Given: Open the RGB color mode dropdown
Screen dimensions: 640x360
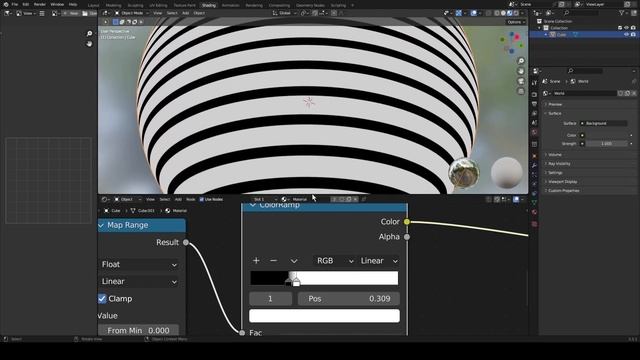Looking at the screenshot, I should pyautogui.click(x=335, y=261).
